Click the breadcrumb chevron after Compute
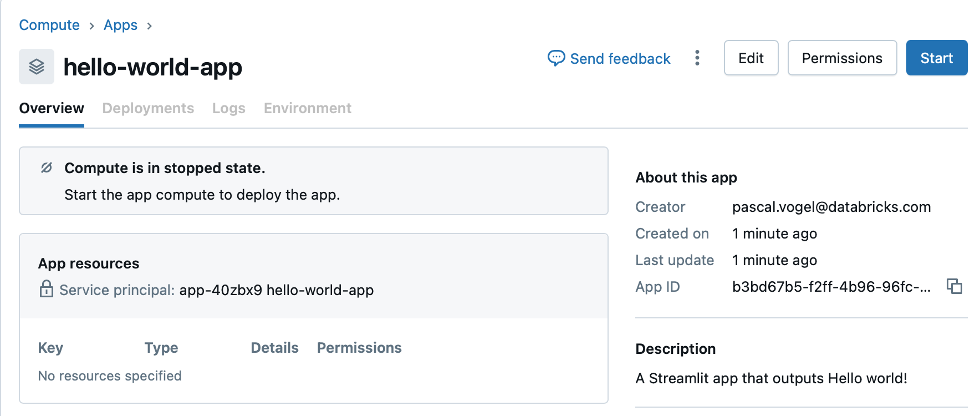The width and height of the screenshot is (980, 416). tap(91, 26)
